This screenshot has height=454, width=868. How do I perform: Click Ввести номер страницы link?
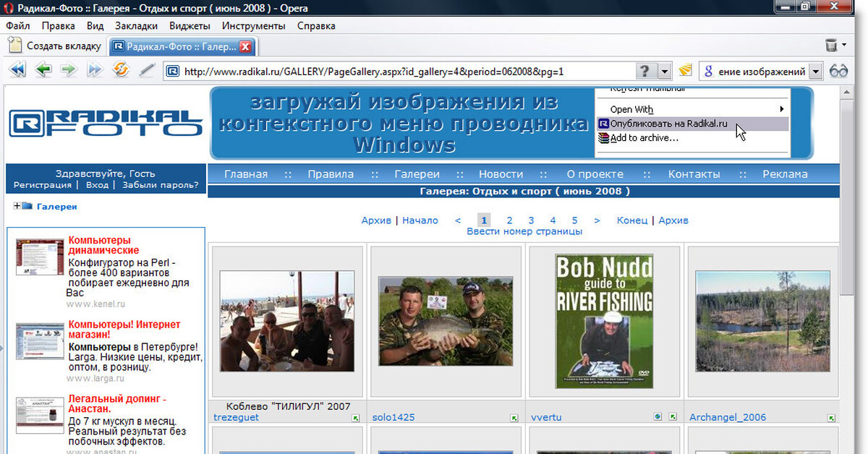(x=524, y=232)
